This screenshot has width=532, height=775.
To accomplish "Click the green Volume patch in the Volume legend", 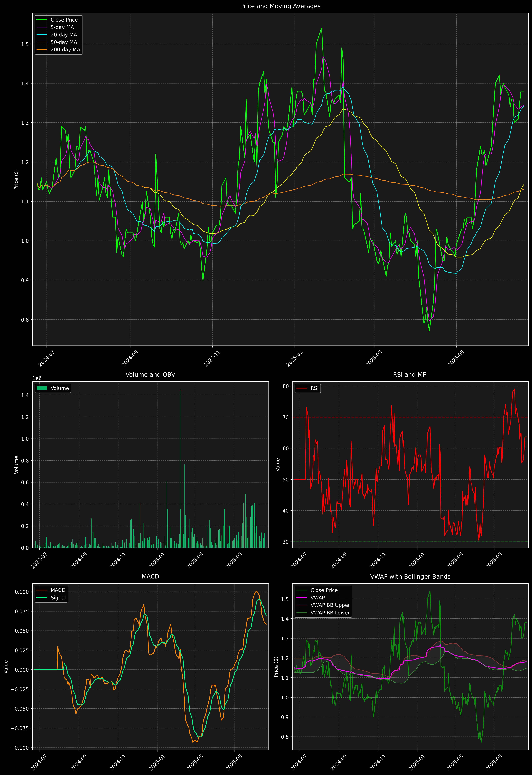I will point(42,388).
